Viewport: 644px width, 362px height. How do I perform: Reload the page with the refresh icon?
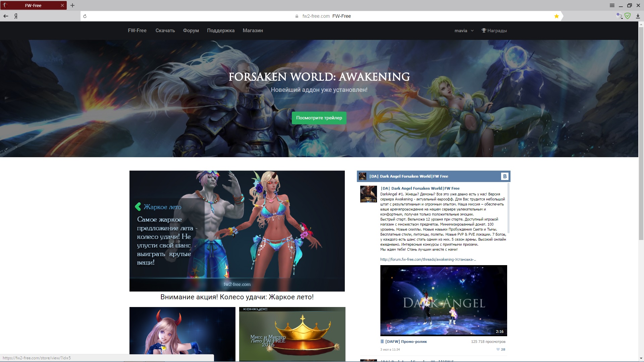(x=85, y=16)
